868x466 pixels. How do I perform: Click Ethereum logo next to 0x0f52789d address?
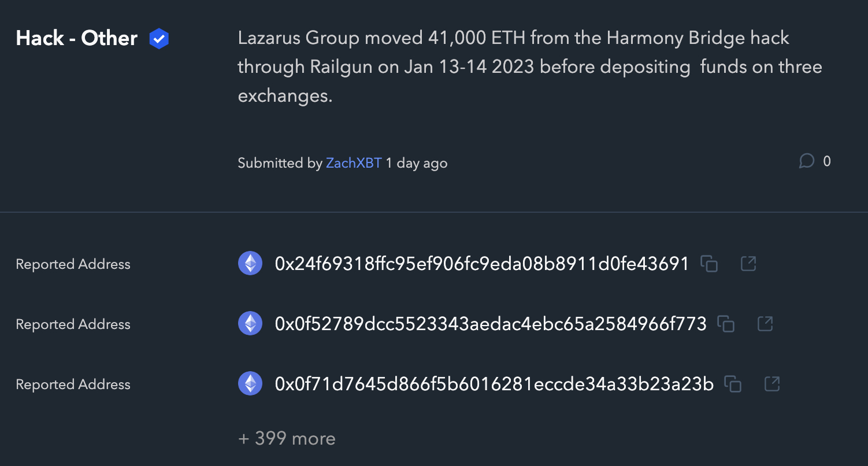point(250,324)
